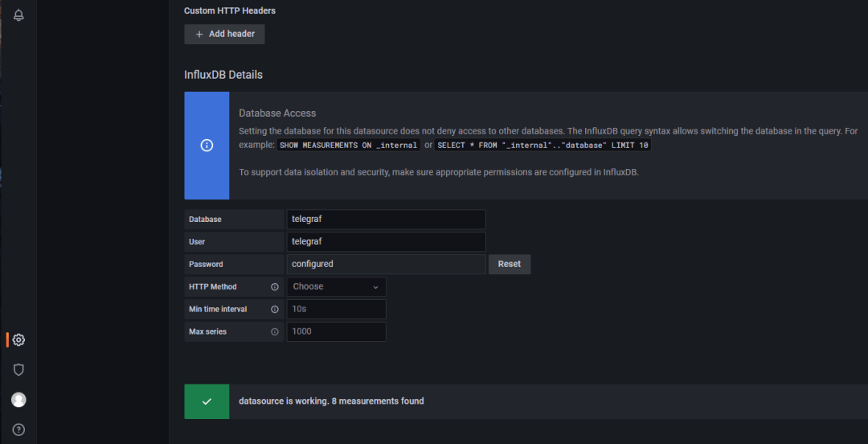The height and width of the screenshot is (444, 868).
Task: Click the SELECT * FROM code snippet
Action: tap(542, 146)
